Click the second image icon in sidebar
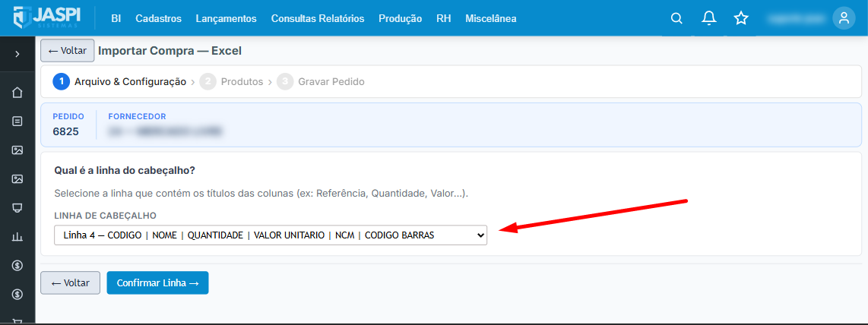 17,178
